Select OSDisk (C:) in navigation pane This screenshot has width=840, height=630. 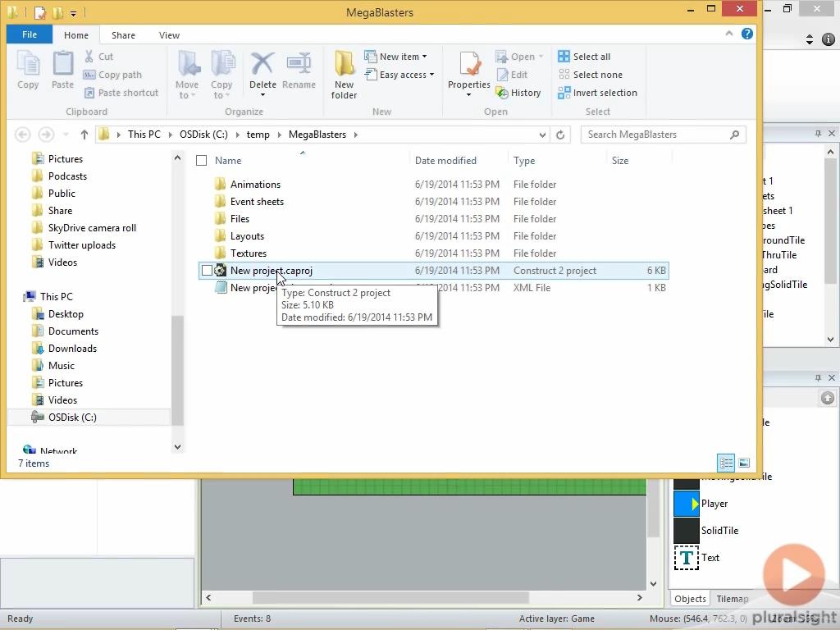tap(72, 417)
